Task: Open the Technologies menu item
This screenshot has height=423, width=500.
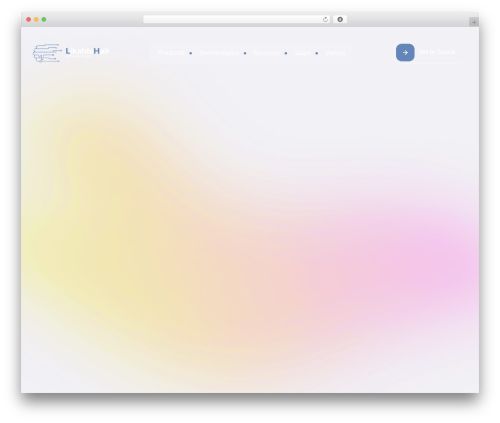Action: tap(219, 53)
